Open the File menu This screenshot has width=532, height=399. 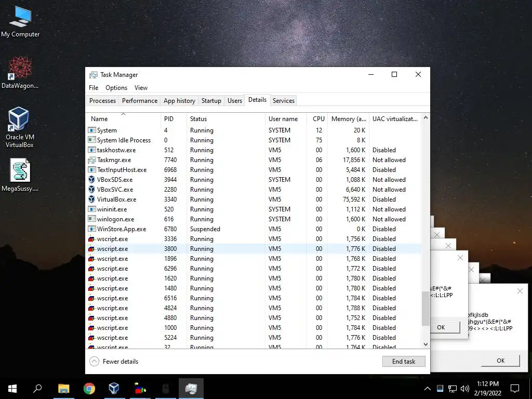pos(94,87)
